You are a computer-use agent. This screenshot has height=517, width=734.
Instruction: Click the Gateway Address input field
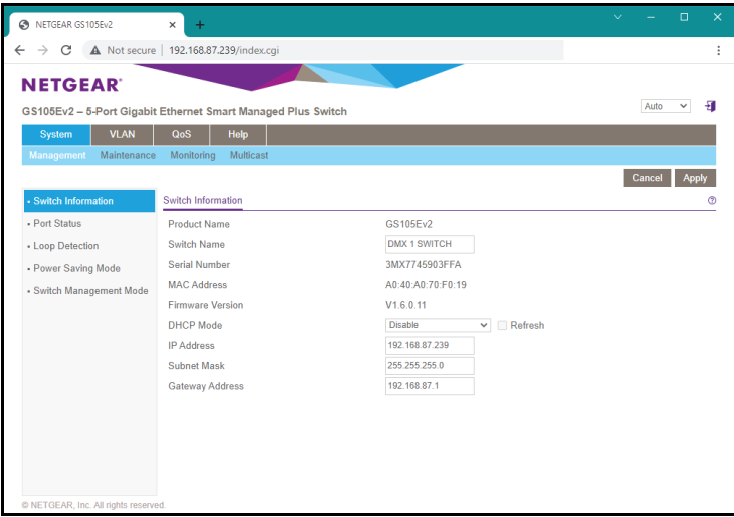[x=429, y=386]
